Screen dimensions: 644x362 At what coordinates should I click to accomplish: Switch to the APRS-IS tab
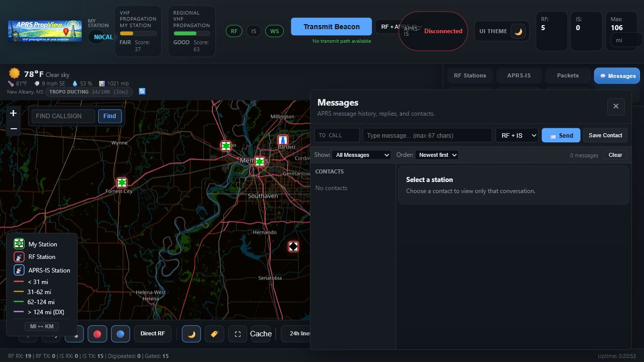[519, 75]
